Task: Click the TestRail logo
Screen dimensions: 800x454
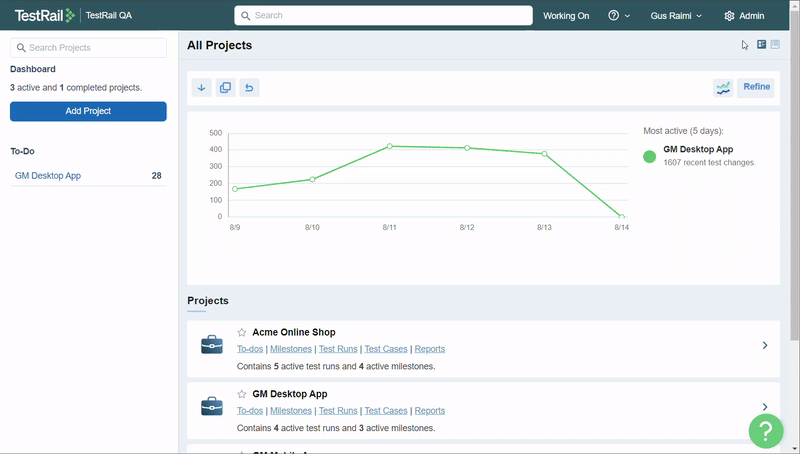Action: [44, 15]
